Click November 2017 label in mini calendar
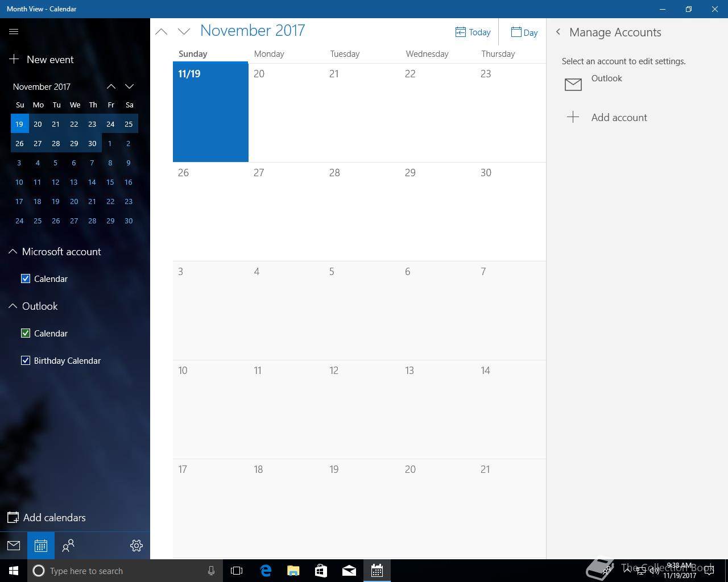 42,86
